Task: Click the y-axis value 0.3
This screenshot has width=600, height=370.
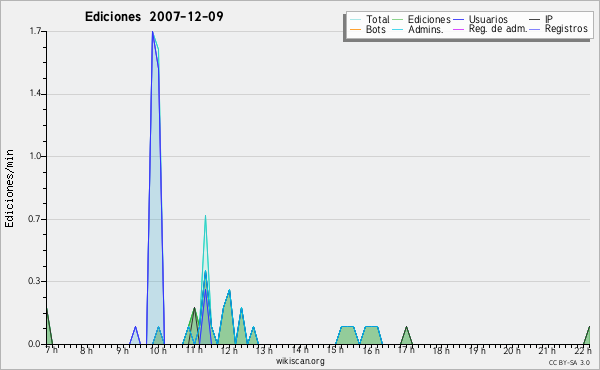Action: tap(34, 281)
